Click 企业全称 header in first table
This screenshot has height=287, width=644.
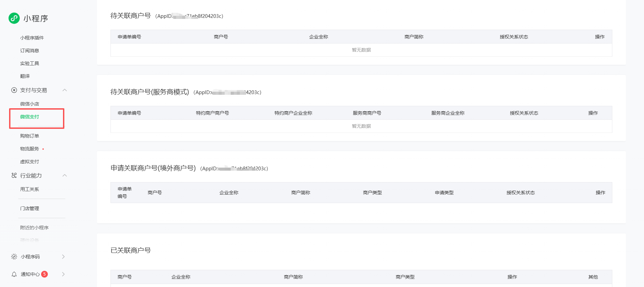[x=319, y=37]
